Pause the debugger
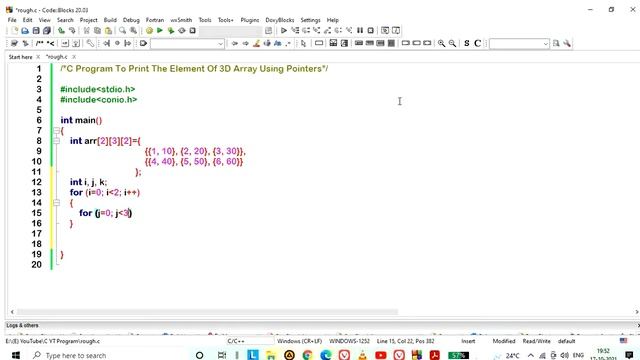This screenshot has height=360, width=640. coord(360,31)
